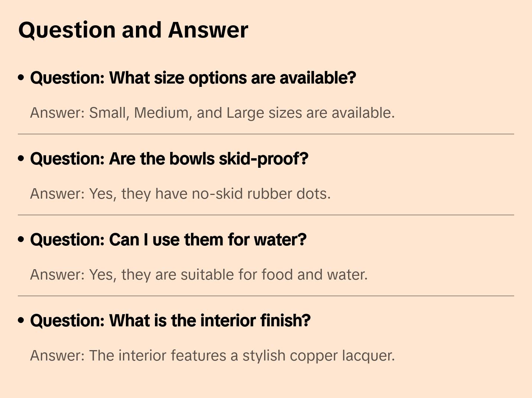Viewport: 532px width, 398px height.
Task: Click the divider line below the sizes answer
Action: (266, 134)
